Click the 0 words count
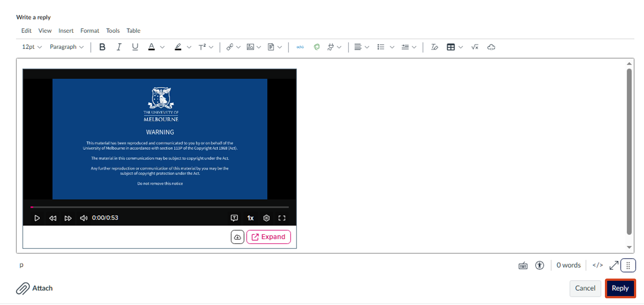The image size is (644, 305). coord(568,265)
